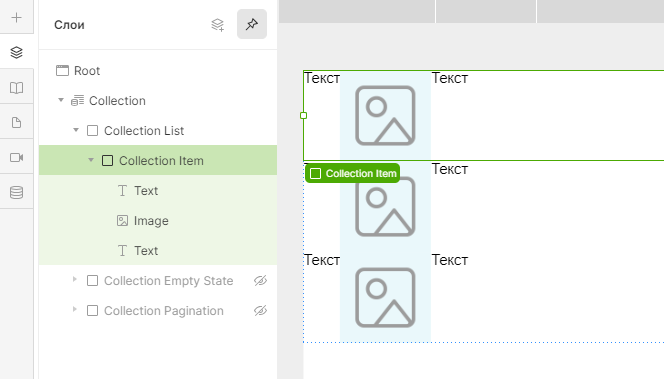Open the layers panel from the sidebar

pos(16,53)
